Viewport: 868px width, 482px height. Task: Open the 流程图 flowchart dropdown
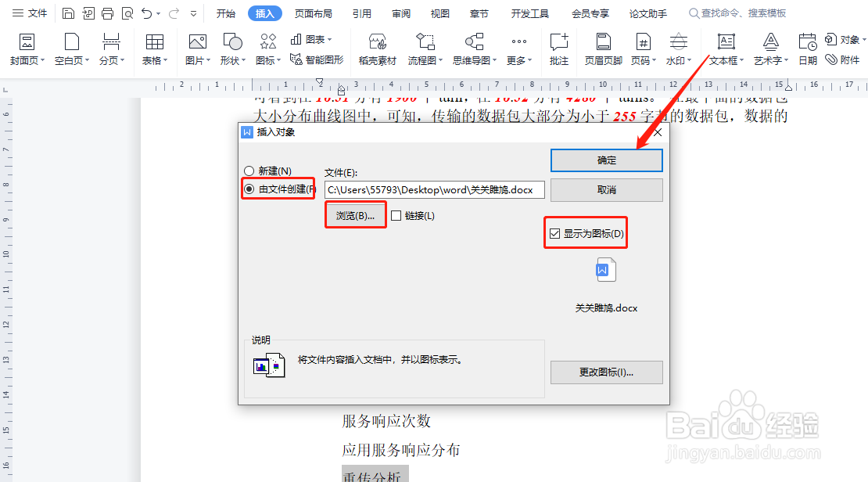pyautogui.click(x=425, y=49)
